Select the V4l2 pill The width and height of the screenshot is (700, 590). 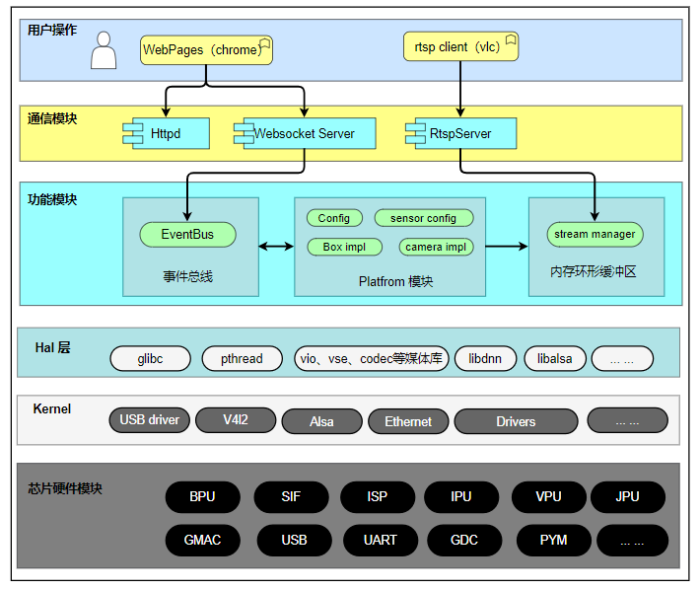[x=236, y=420]
